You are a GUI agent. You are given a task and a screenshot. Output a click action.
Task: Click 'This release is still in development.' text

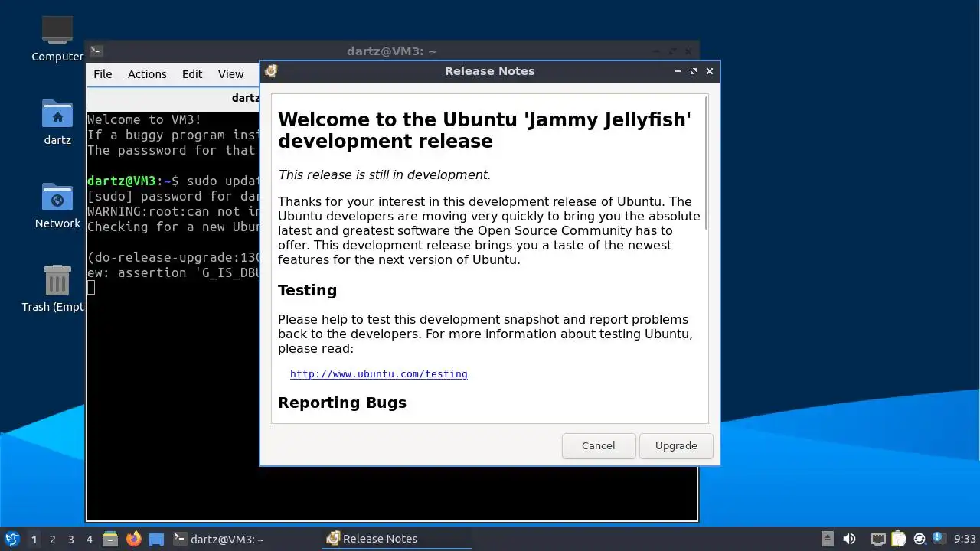pyautogui.click(x=384, y=174)
